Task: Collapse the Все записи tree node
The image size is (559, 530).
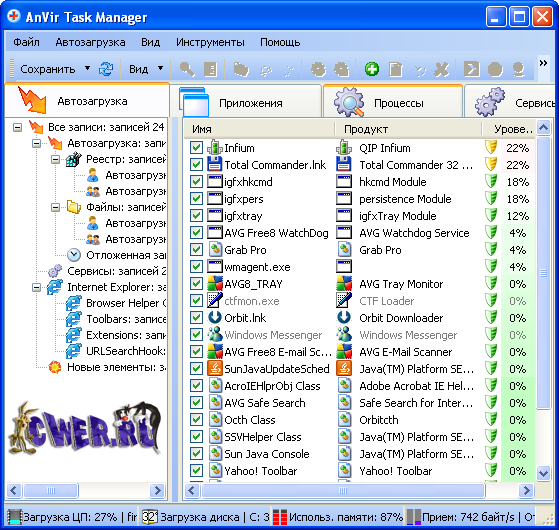Action: point(17,127)
